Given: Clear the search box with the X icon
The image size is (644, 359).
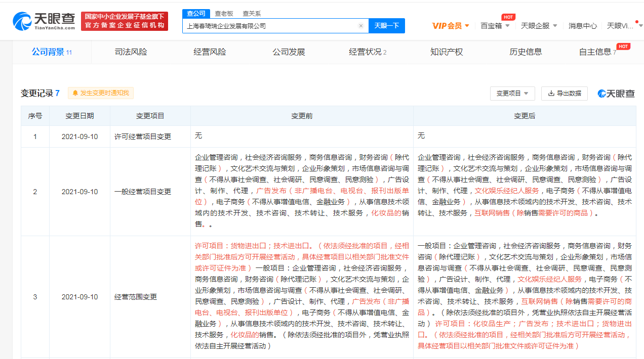Looking at the screenshot, I should coord(361,26).
